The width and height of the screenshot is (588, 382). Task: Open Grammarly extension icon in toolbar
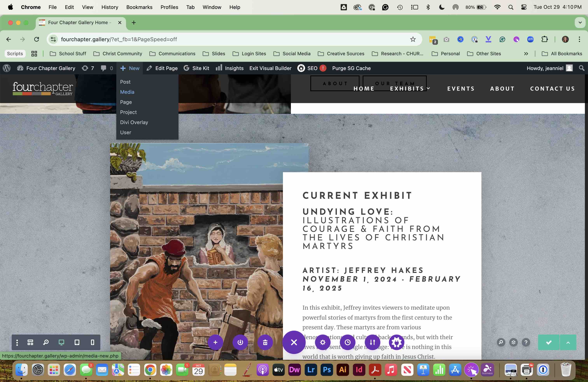point(502,39)
